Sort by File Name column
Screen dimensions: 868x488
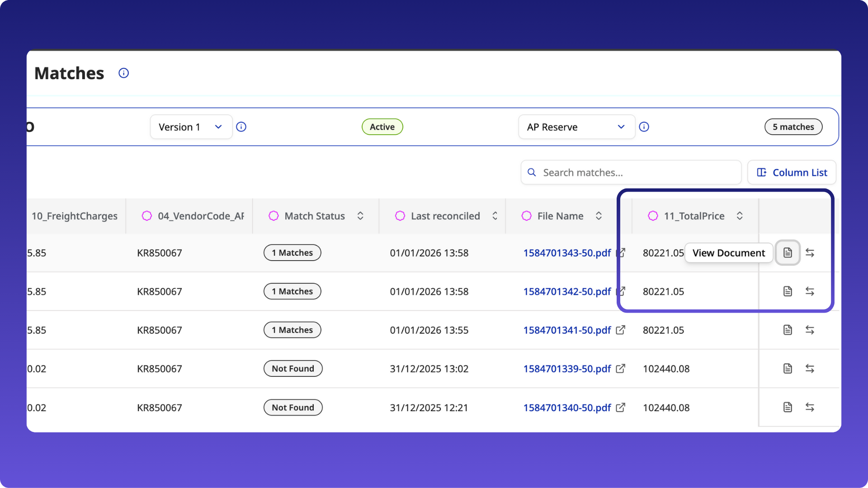pyautogui.click(x=599, y=216)
